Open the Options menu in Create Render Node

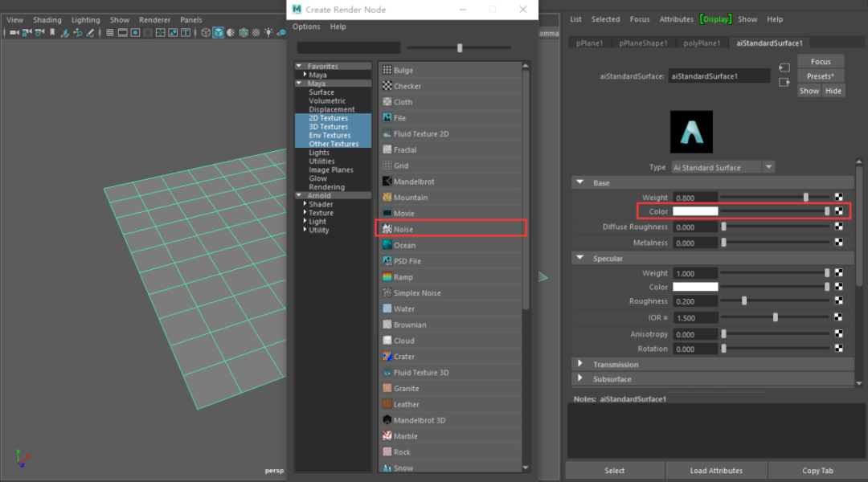pos(306,27)
